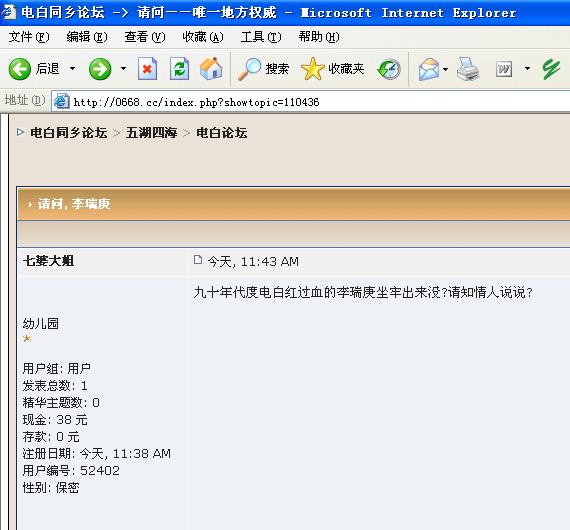Follow the 五湖四海 breadcrumb link
Image resolution: width=570 pixels, height=530 pixels.
[151, 133]
